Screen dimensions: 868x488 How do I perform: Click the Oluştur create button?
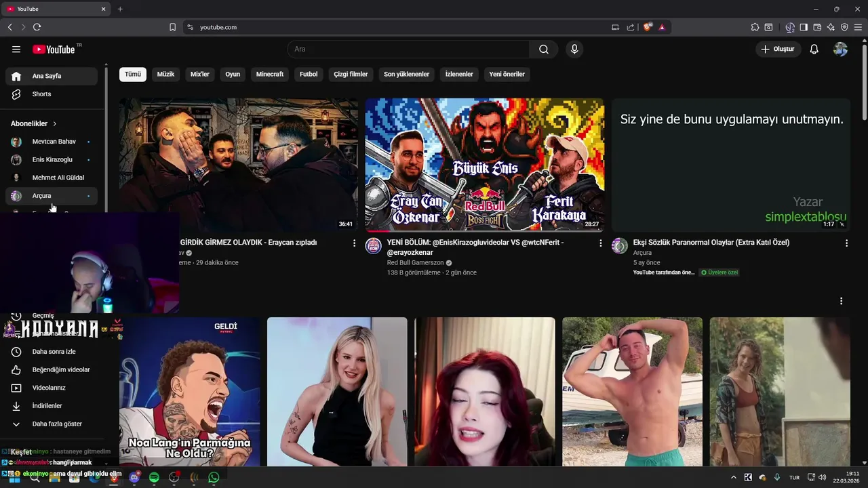tap(778, 49)
